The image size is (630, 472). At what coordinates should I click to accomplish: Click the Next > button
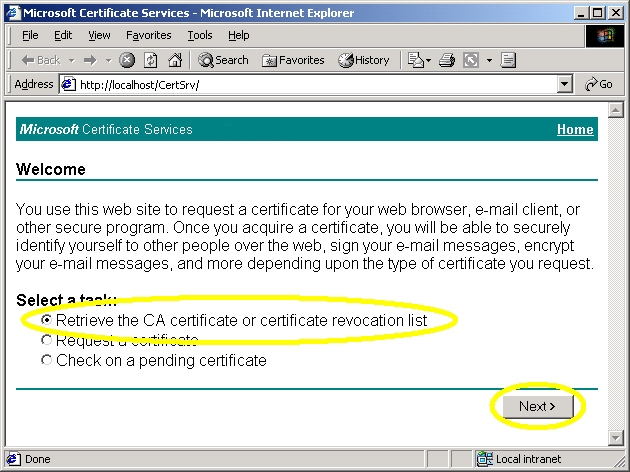tap(538, 407)
